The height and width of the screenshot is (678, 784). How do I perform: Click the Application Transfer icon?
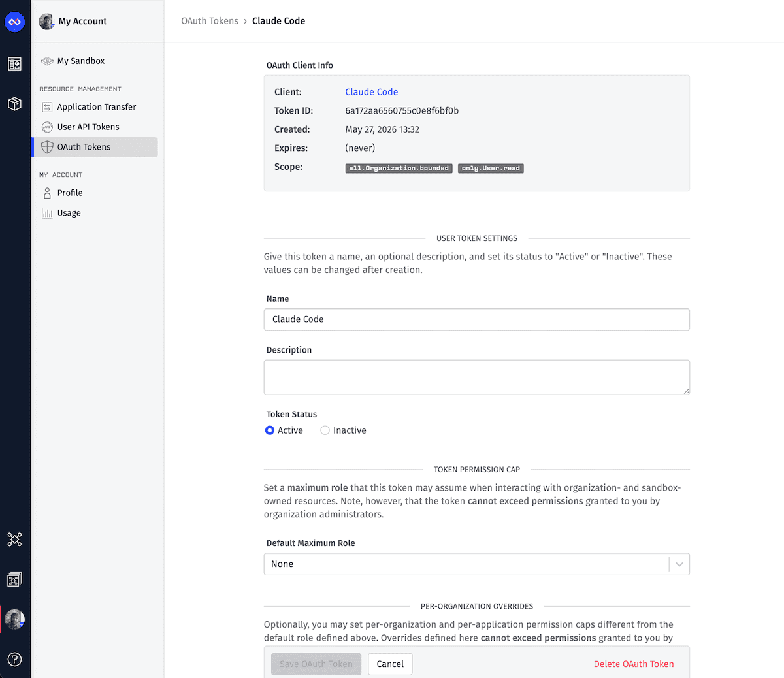click(x=47, y=107)
